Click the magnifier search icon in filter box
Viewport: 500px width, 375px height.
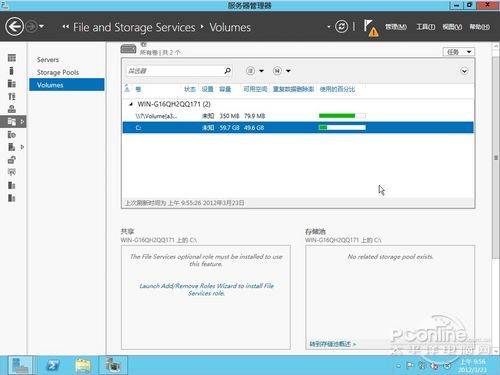[227, 71]
